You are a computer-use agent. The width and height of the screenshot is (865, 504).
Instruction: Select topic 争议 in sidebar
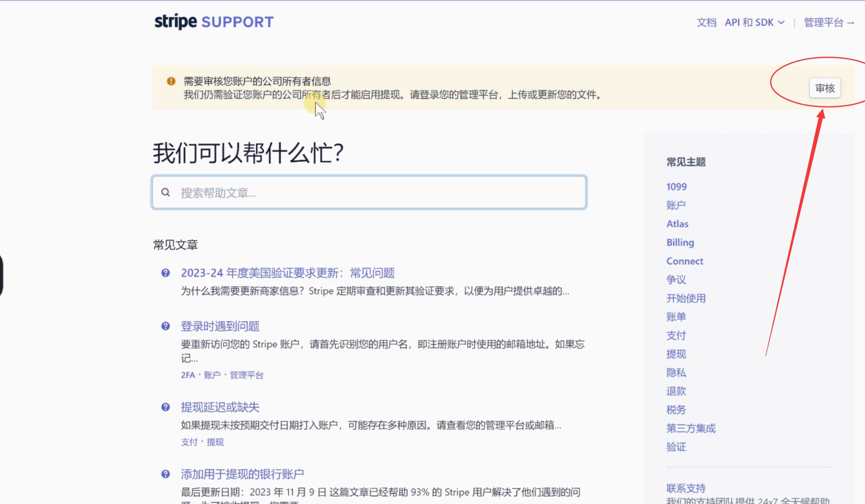pyautogui.click(x=676, y=280)
